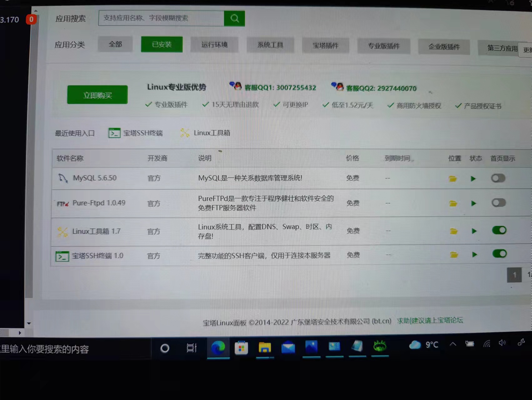Click the 到期时间 column header
Image resolution: width=532 pixels, height=400 pixels.
pos(397,158)
